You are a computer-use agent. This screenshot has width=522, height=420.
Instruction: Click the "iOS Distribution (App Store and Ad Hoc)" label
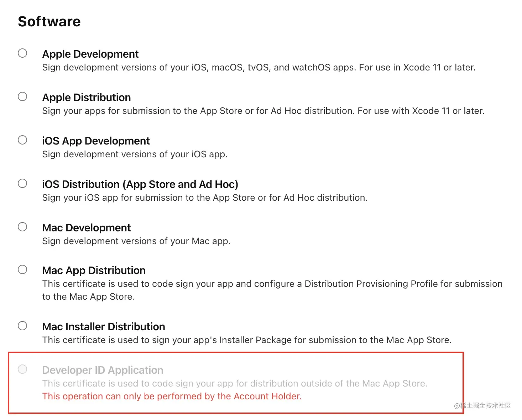coord(140,184)
